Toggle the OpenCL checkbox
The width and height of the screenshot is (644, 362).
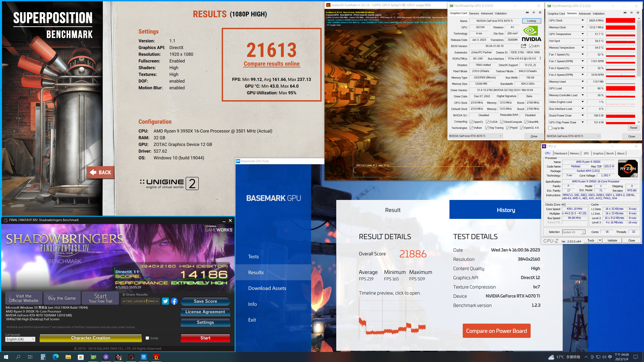point(471,122)
